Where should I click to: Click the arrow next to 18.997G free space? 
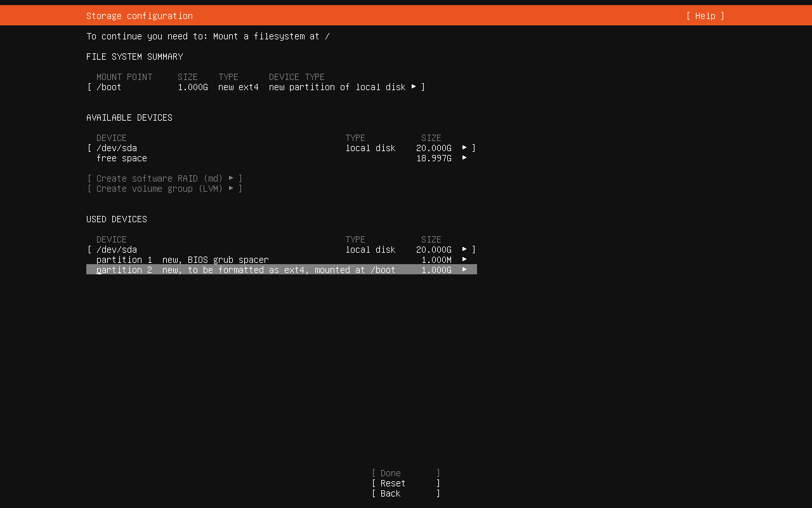pos(464,158)
